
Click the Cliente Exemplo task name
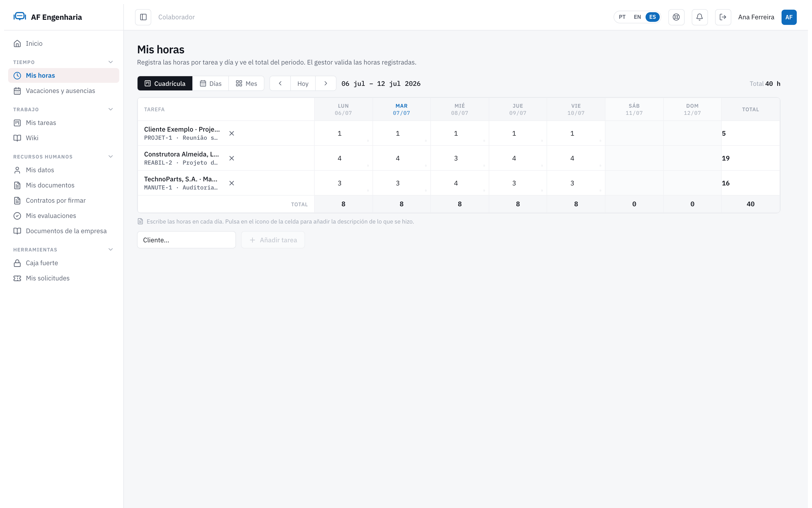coord(182,129)
